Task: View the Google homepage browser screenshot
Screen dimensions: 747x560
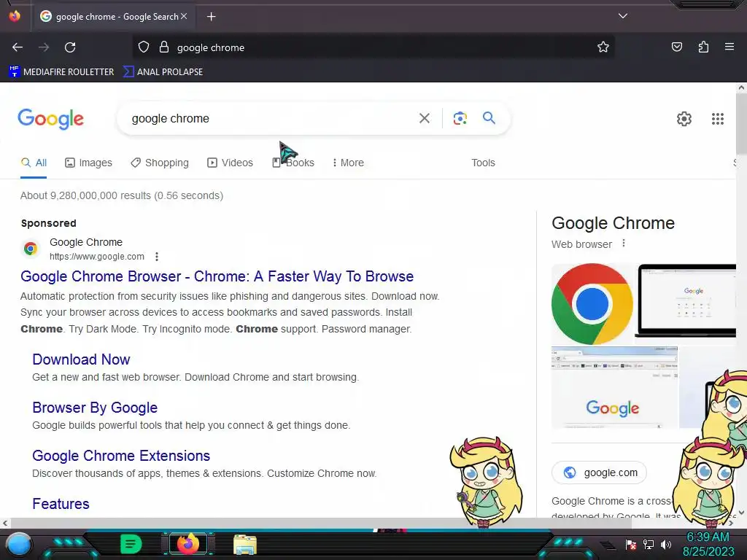Action: click(614, 388)
